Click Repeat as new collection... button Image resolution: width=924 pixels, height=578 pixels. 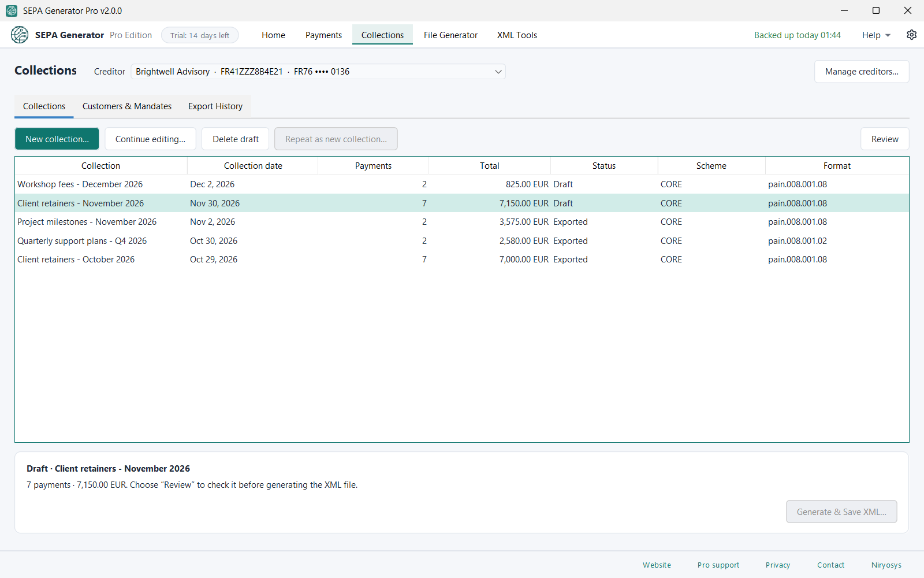(x=336, y=139)
